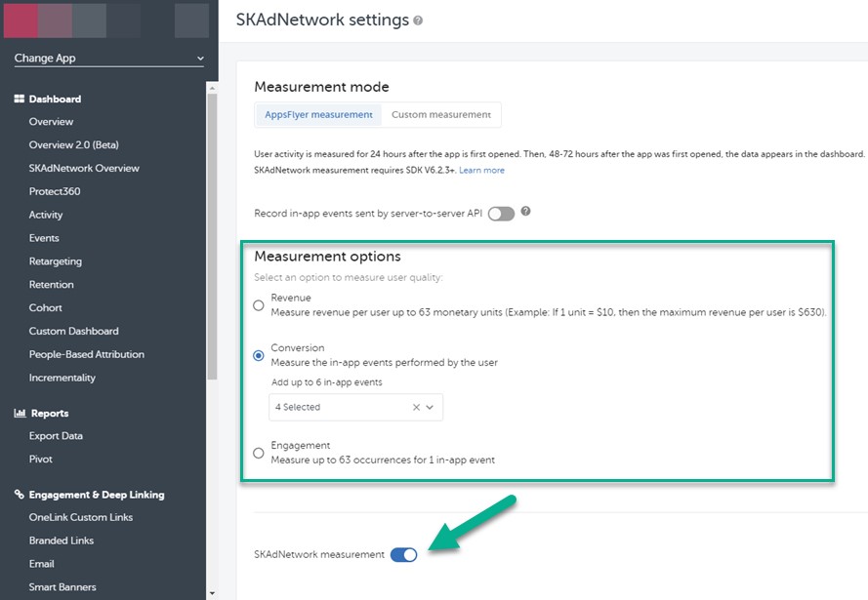The height and width of the screenshot is (600, 868).
Task: Open the Change App dropdown
Action: 109,59
